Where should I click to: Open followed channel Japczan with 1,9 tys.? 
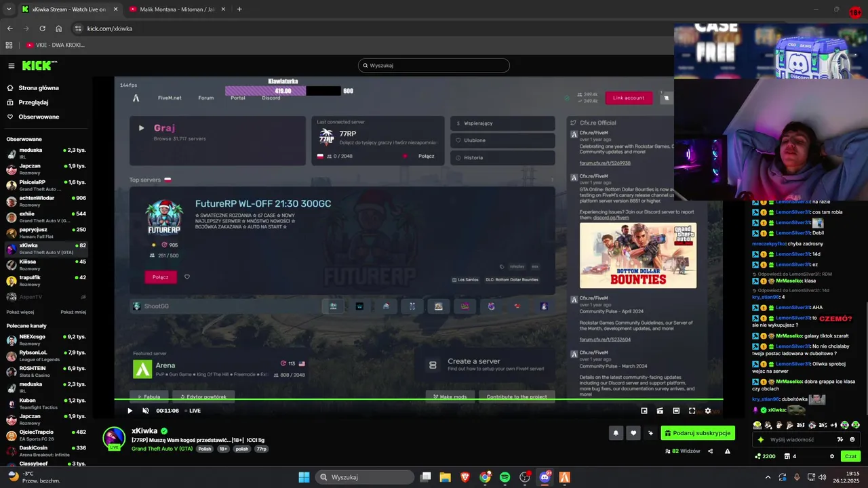click(x=46, y=169)
